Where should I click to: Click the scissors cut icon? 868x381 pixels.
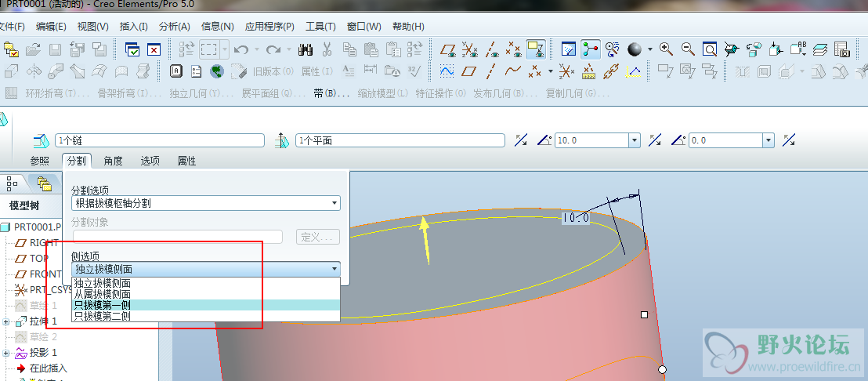coord(327,50)
